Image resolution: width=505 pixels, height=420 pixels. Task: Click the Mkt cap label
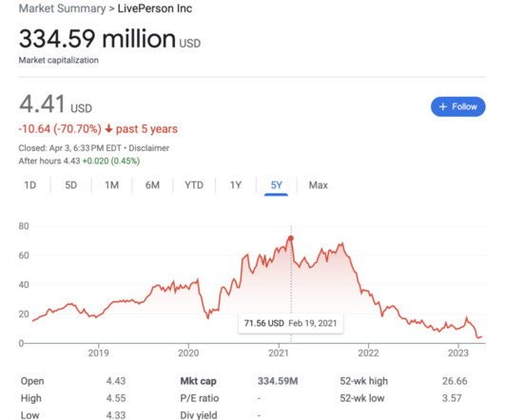198,381
